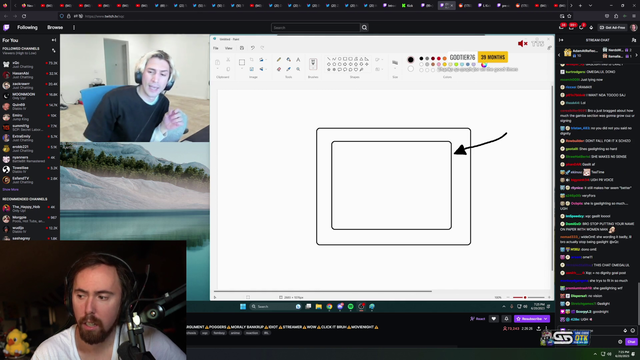Click the Chat send button
Viewport: 640px width, 360px height.
click(631, 342)
